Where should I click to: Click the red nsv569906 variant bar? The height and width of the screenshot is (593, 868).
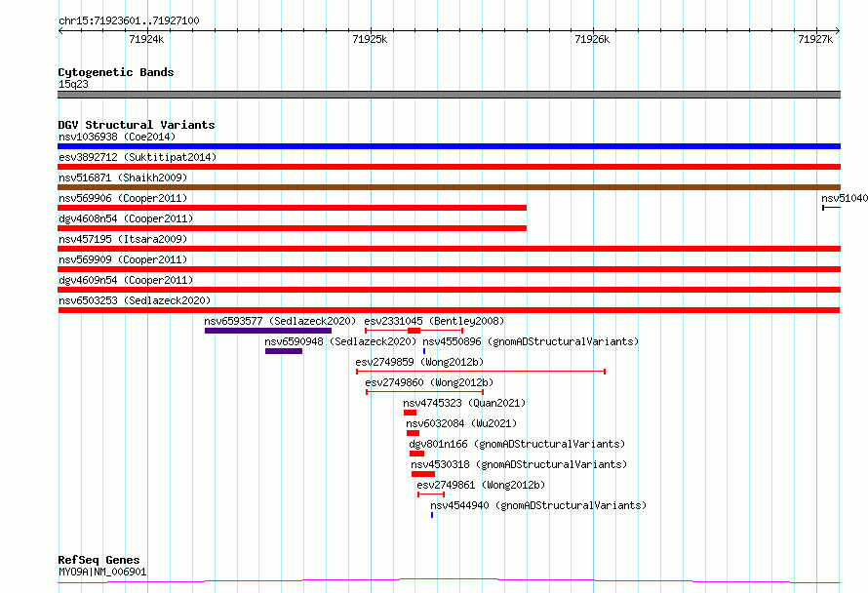(293, 208)
